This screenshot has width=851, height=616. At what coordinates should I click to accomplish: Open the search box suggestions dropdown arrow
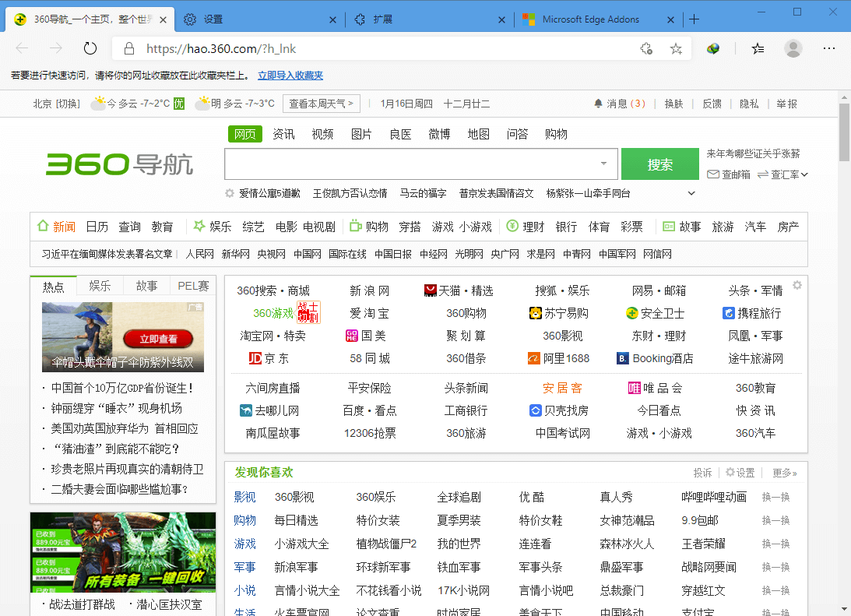click(603, 164)
